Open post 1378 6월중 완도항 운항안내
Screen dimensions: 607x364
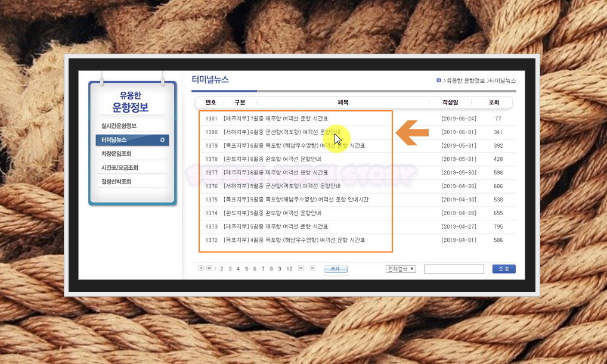point(272,159)
